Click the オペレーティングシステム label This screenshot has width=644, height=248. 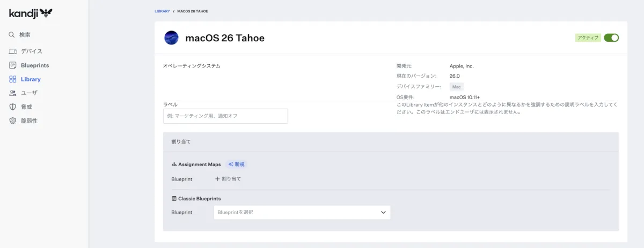click(x=192, y=66)
